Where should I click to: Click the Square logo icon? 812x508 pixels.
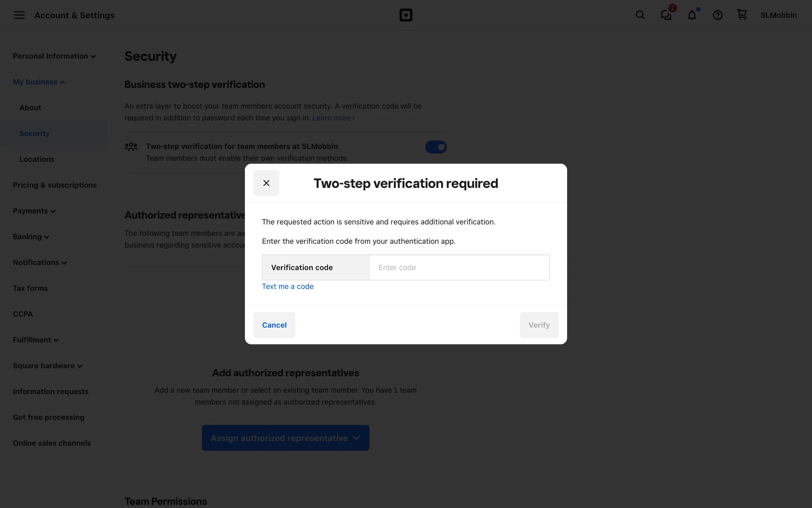click(x=406, y=15)
